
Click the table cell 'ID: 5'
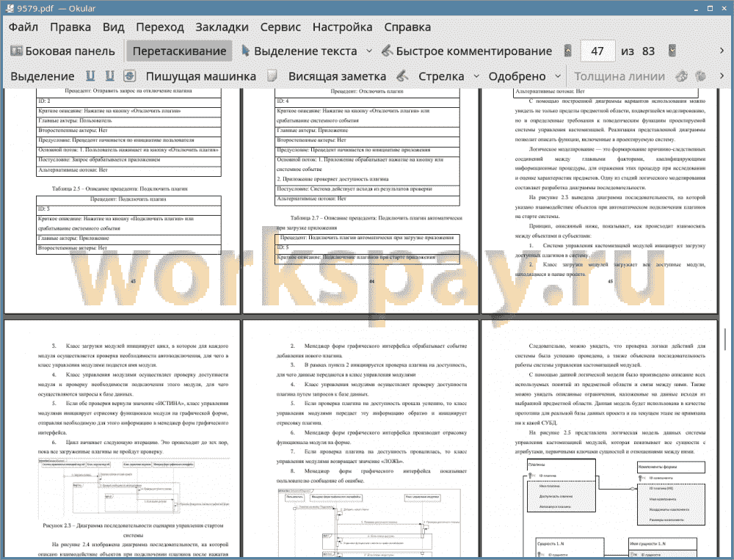pyautogui.click(x=368, y=247)
